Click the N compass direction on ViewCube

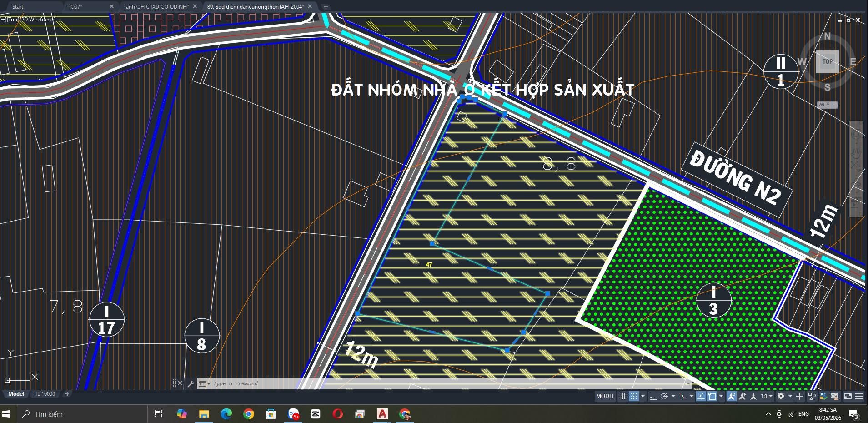[x=827, y=36]
